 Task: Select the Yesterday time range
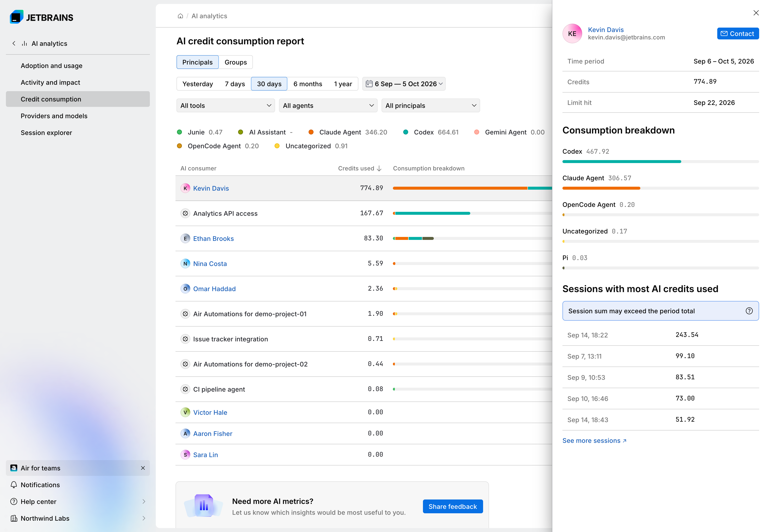(x=197, y=84)
